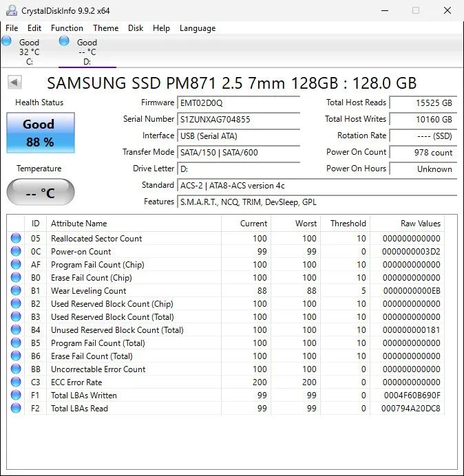This screenshot has height=476, width=464.
Task: Click raw value 0004F60B690F
Action: [x=412, y=396]
